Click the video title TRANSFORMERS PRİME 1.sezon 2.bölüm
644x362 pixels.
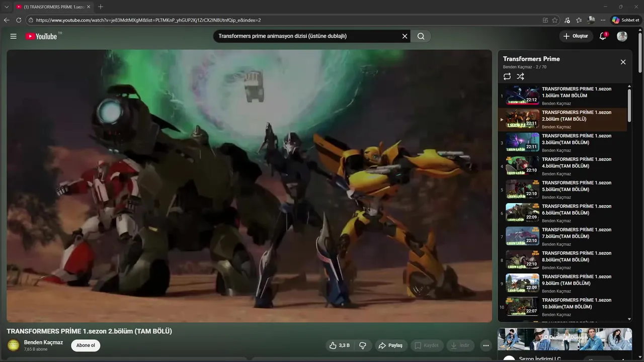(x=89, y=331)
